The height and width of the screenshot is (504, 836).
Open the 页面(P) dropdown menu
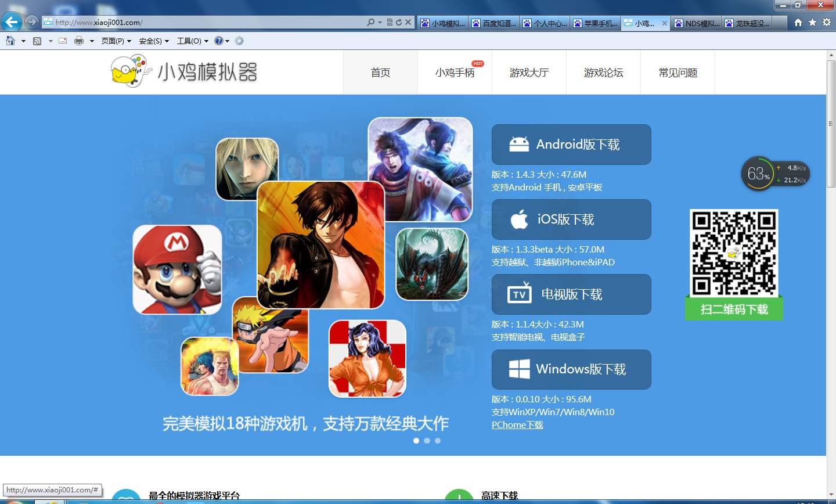(116, 41)
